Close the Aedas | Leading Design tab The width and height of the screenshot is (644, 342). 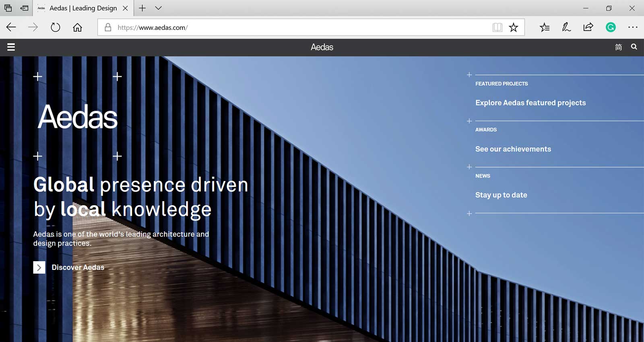(x=125, y=8)
